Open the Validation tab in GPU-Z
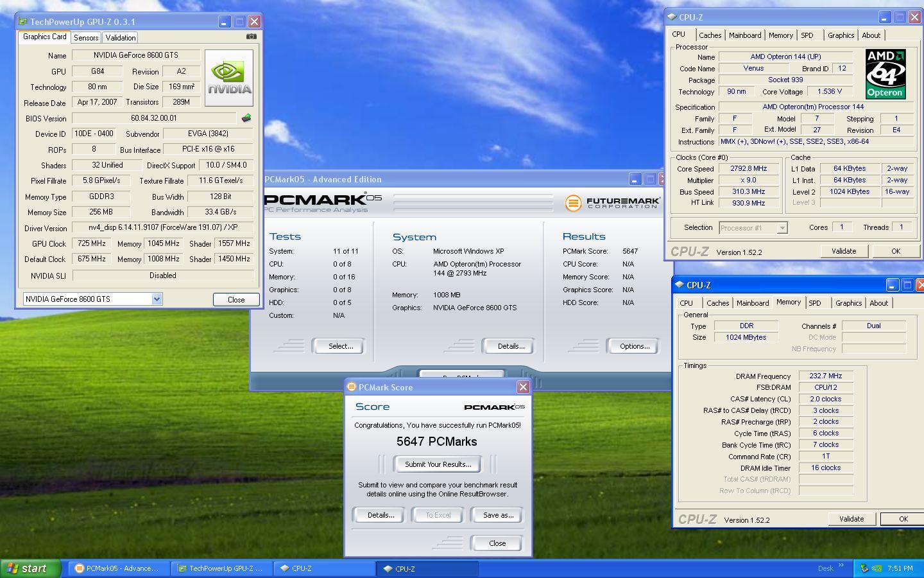Viewport: 924px width, 578px height. (x=121, y=38)
